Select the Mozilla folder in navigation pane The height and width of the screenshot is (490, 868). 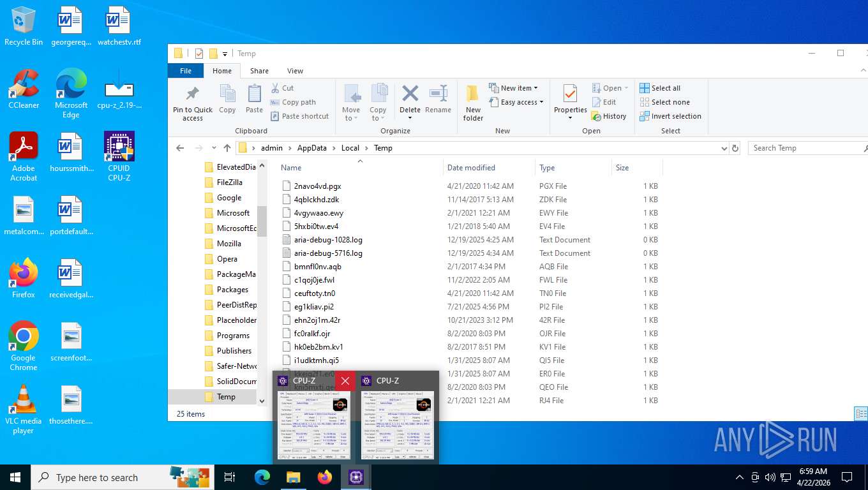click(228, 244)
